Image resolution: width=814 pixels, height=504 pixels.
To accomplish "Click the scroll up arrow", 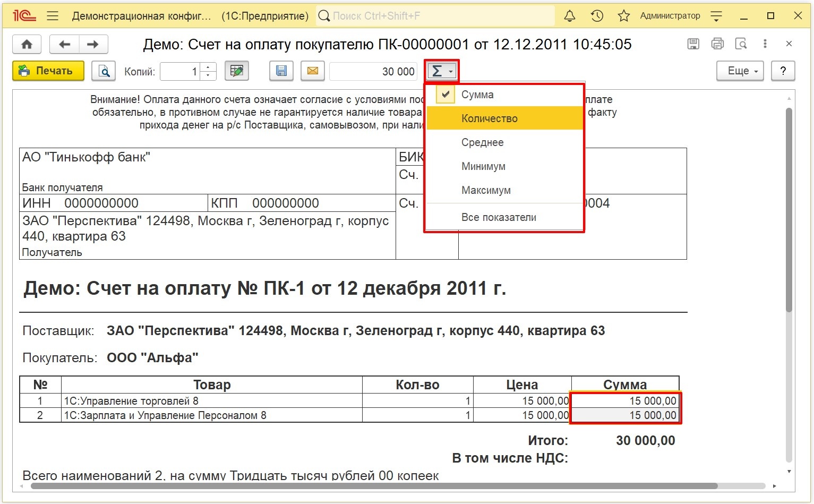I will tap(789, 99).
